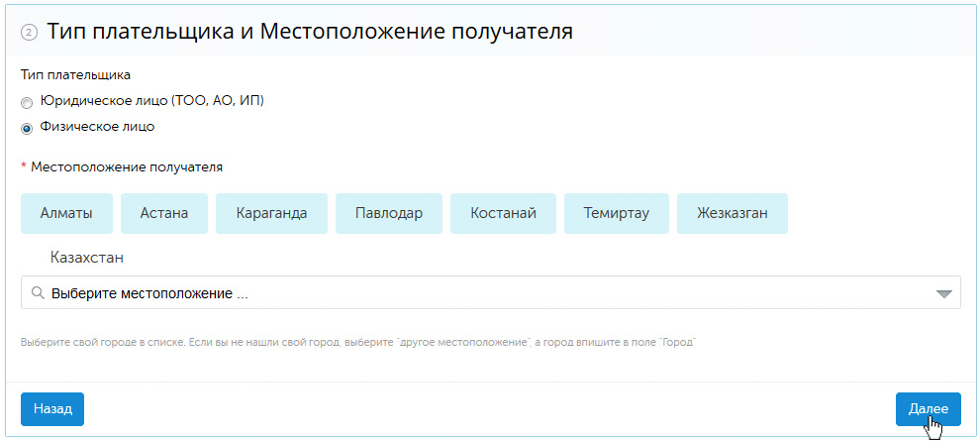The image size is (980, 441).
Task: Select the Темиртау quick city option
Action: pyautogui.click(x=617, y=213)
